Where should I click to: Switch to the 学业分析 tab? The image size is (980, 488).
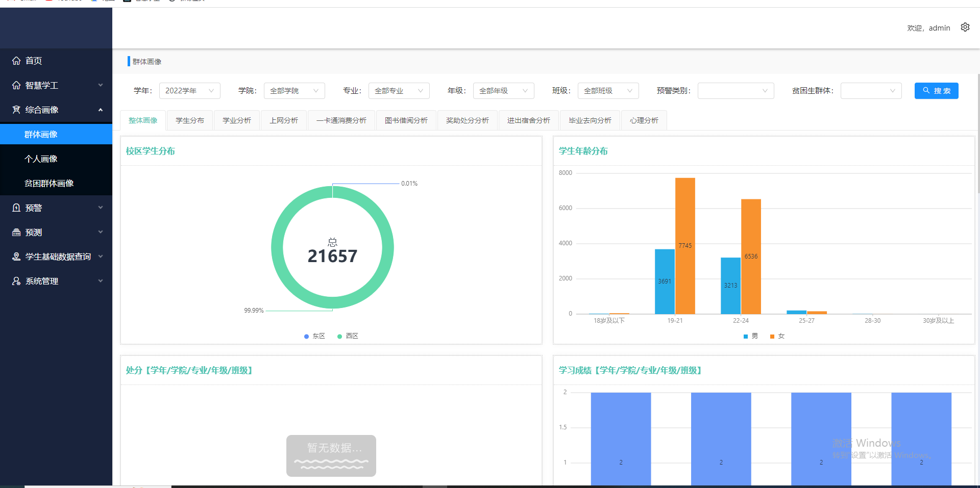pyautogui.click(x=237, y=120)
